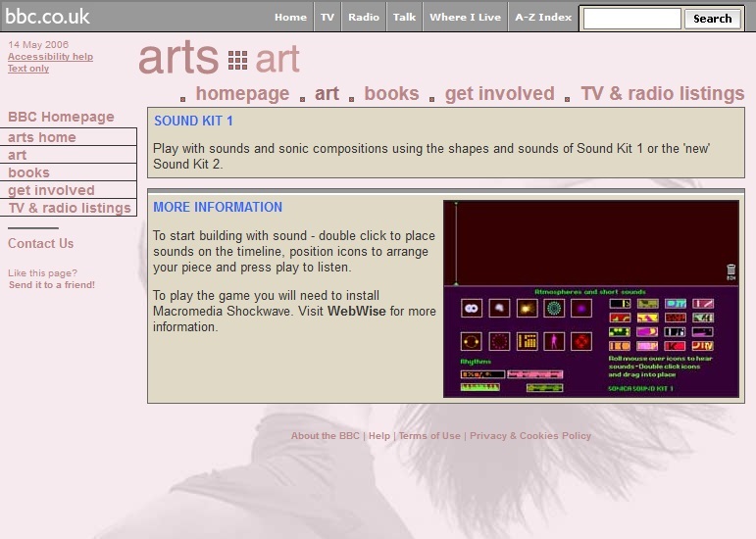Select the pink dancer figure sound icon
This screenshot has width=756, height=539.
tap(554, 341)
